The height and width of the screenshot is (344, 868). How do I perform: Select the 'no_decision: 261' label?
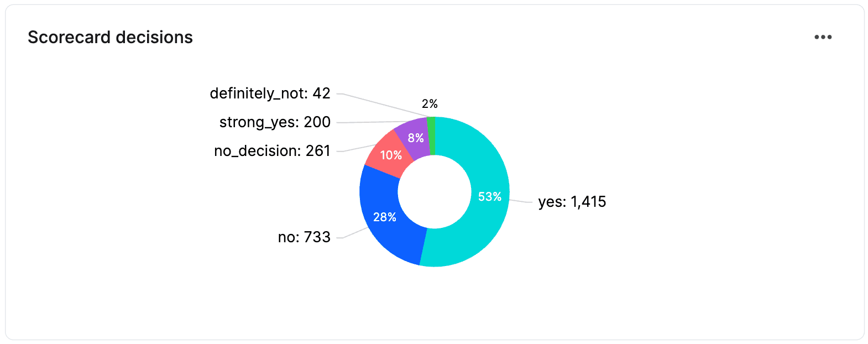click(272, 150)
